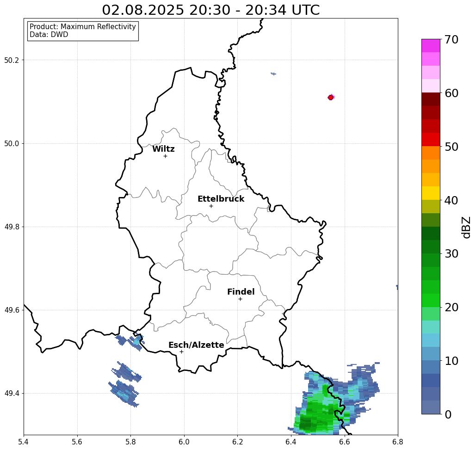Select the Esch/Alzette label
The width and height of the screenshot is (476, 450).
coord(196,345)
